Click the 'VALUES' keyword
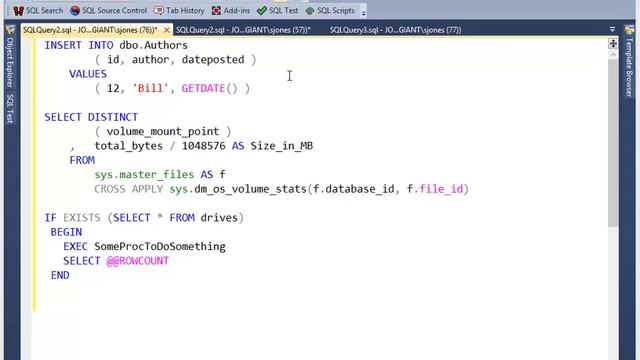This screenshot has height=360, width=640. [88, 74]
